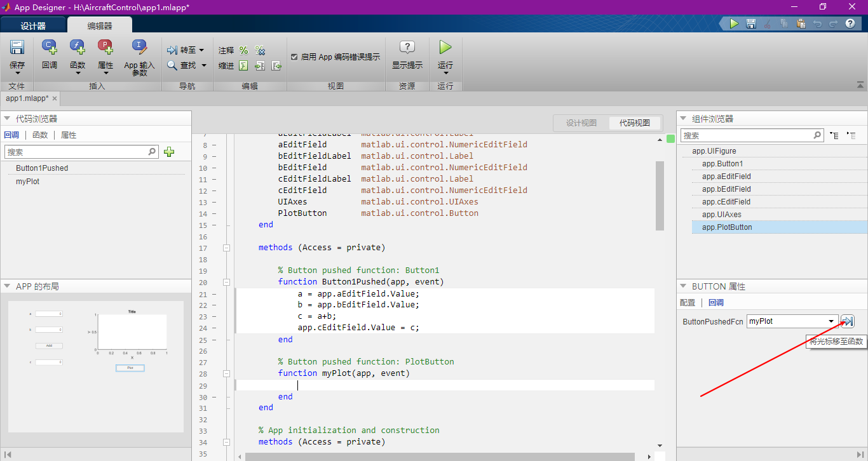Click the quick access Paste clipboard icon

tap(800, 23)
